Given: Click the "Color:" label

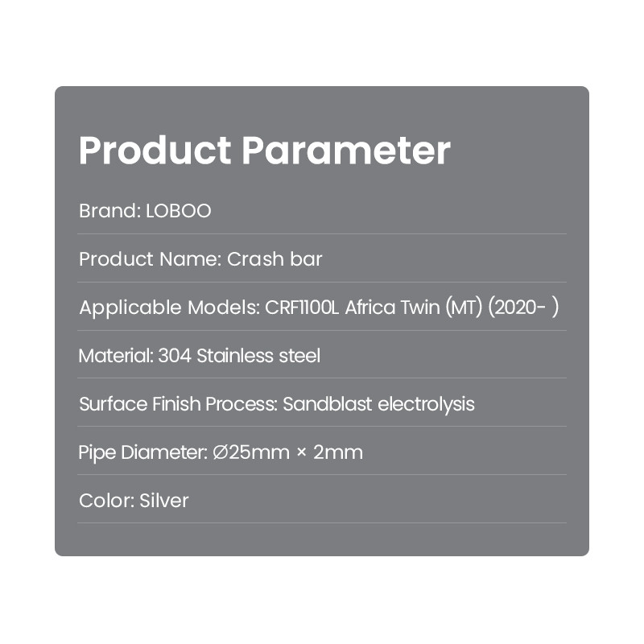Looking at the screenshot, I should click(106, 501).
